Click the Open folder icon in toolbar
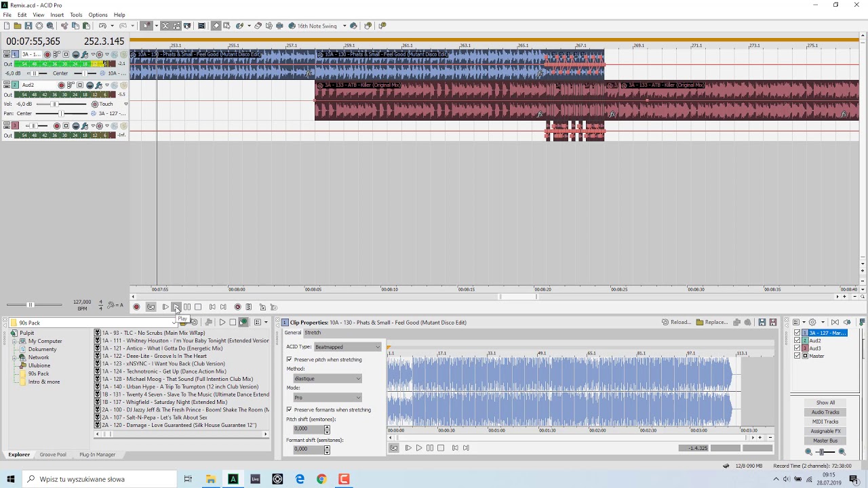The image size is (868, 488). [x=18, y=26]
